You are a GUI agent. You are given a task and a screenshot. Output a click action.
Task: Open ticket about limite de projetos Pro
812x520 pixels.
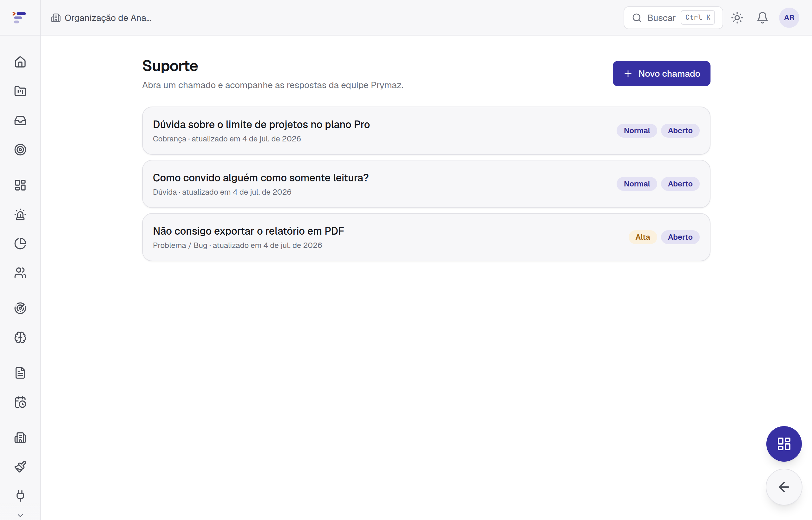426,131
